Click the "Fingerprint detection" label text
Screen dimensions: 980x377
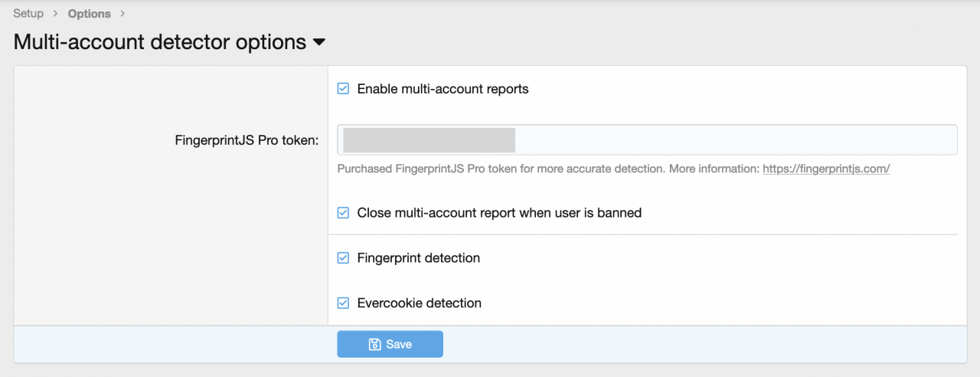click(x=418, y=258)
